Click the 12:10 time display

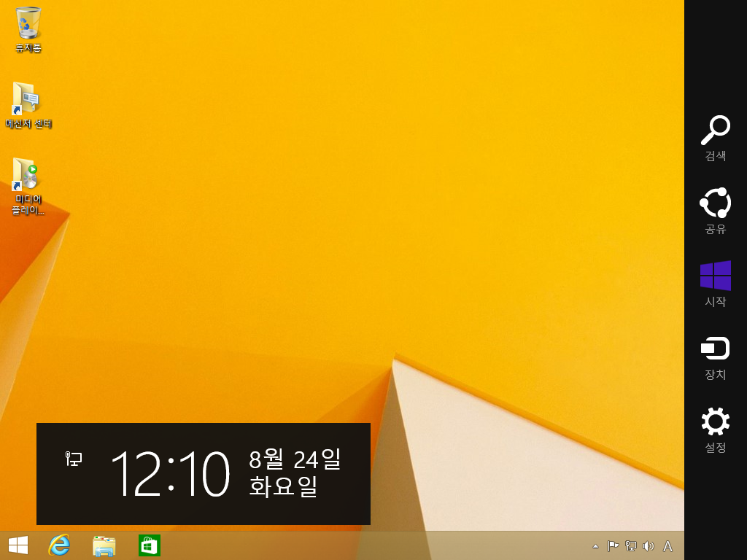(x=170, y=475)
